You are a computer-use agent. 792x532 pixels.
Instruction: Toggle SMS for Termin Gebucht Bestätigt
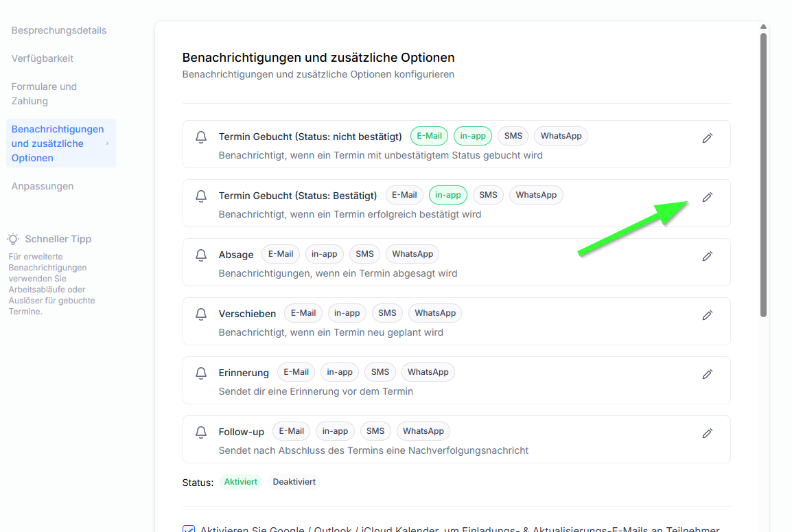[489, 195]
